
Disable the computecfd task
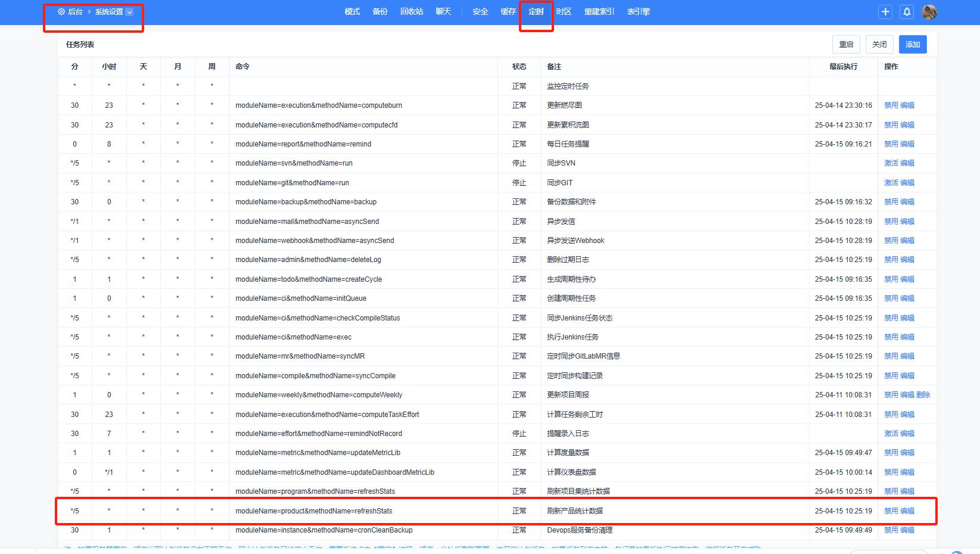pyautogui.click(x=891, y=125)
